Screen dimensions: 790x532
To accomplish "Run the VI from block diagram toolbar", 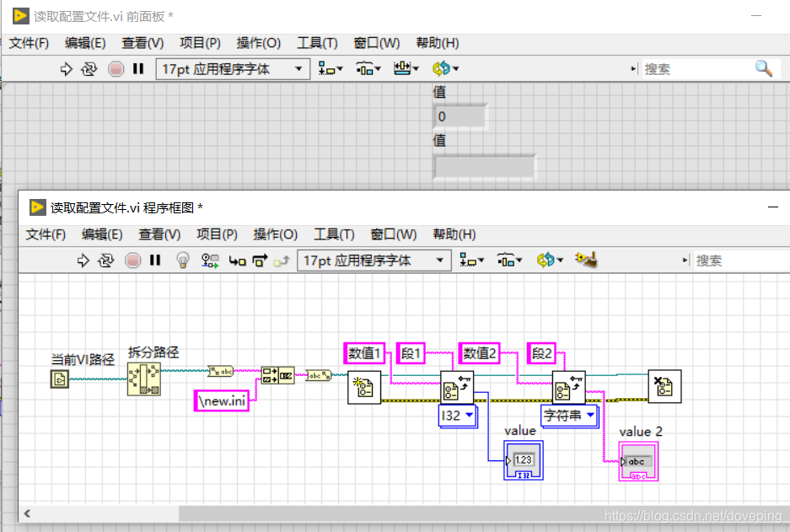I will [83, 261].
